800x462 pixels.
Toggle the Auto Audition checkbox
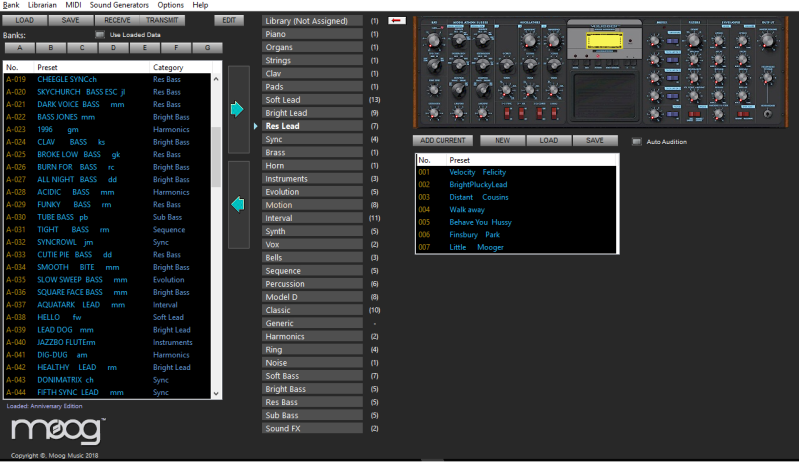click(x=638, y=141)
